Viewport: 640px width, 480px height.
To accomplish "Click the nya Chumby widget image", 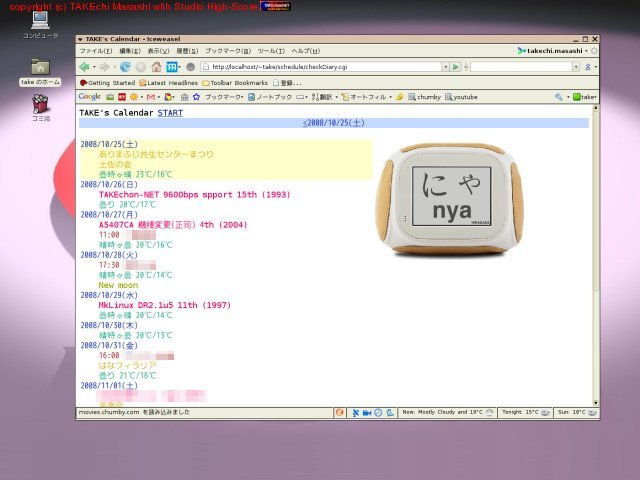I will (x=451, y=198).
